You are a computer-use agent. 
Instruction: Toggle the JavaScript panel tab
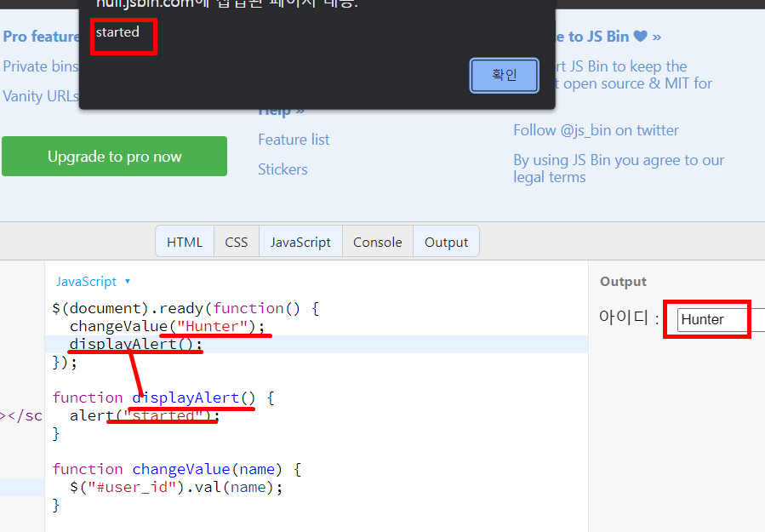click(x=300, y=241)
